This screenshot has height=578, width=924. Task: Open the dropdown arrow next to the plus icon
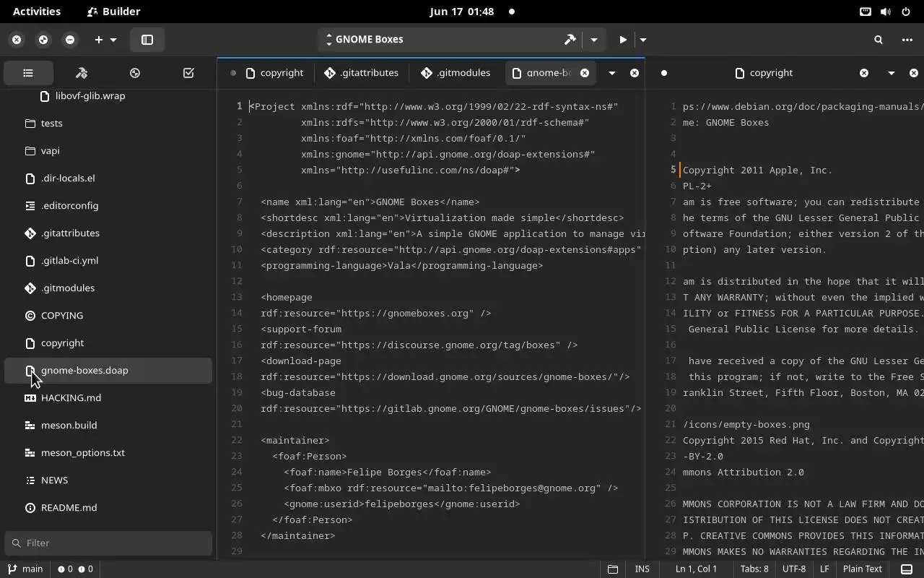113,40
